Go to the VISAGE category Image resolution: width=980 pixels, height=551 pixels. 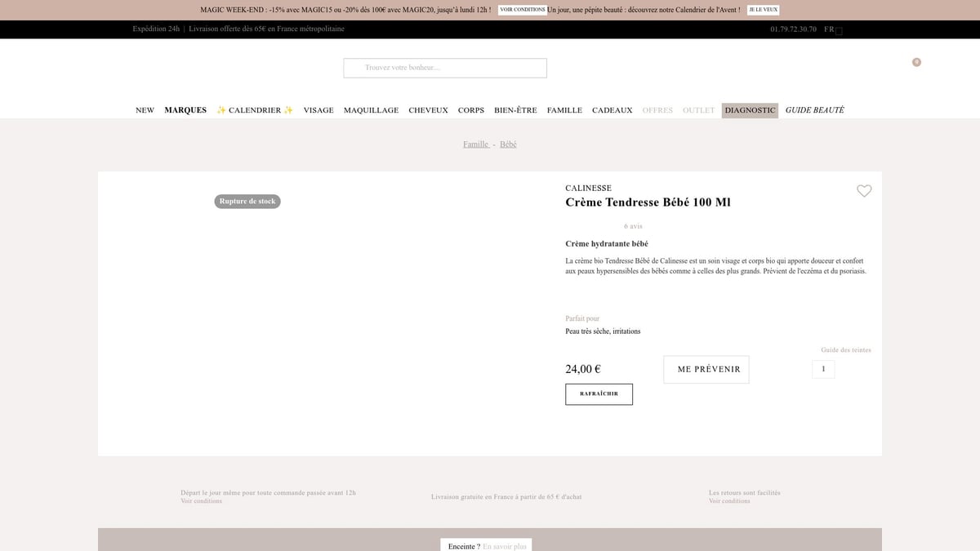click(x=318, y=110)
